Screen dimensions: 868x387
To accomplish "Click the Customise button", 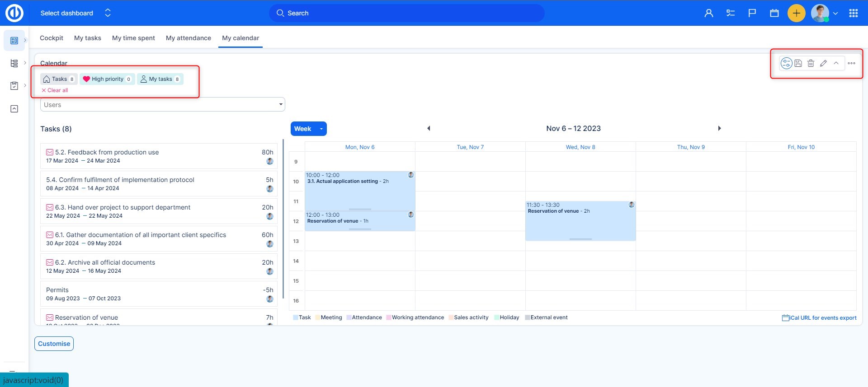I will point(54,344).
